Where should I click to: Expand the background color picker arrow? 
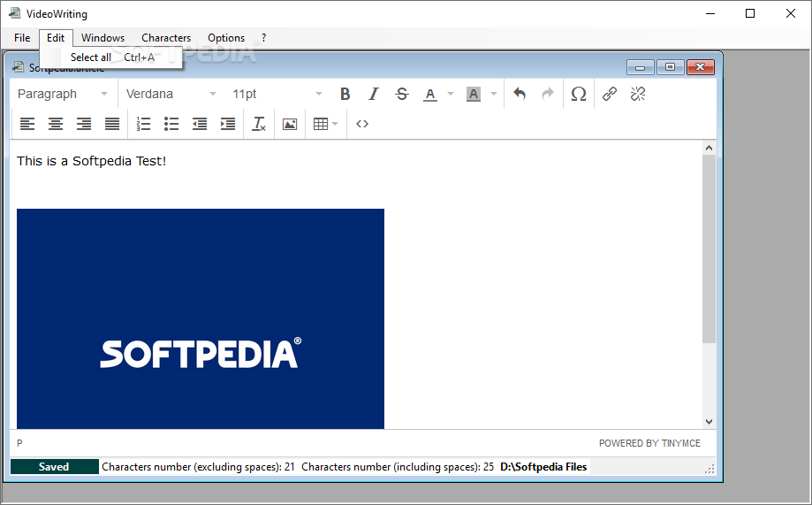coord(494,94)
